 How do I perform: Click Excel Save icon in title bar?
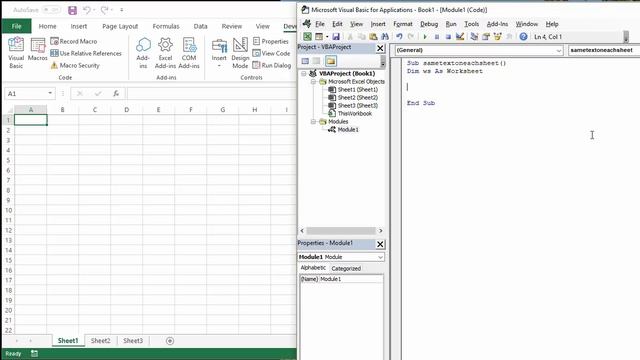pos(72,10)
